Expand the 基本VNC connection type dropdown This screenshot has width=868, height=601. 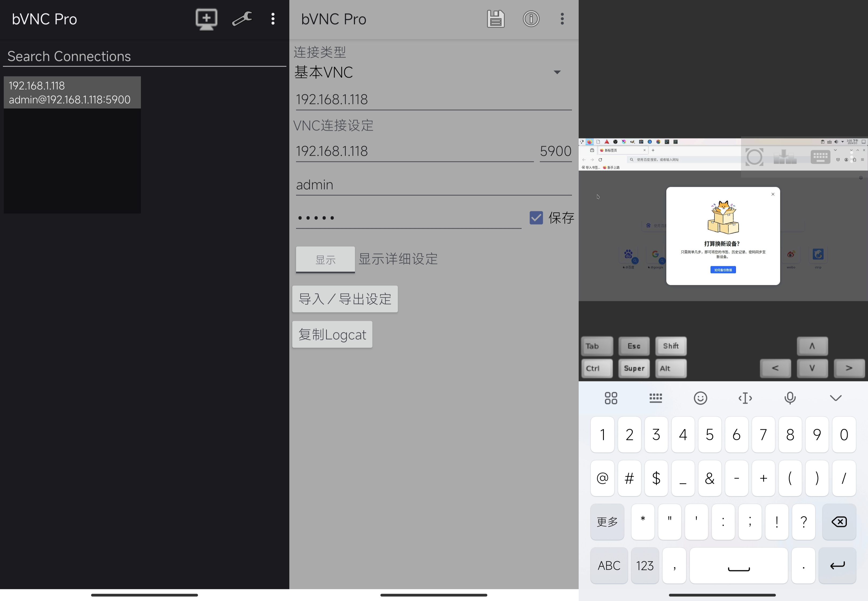coord(557,72)
